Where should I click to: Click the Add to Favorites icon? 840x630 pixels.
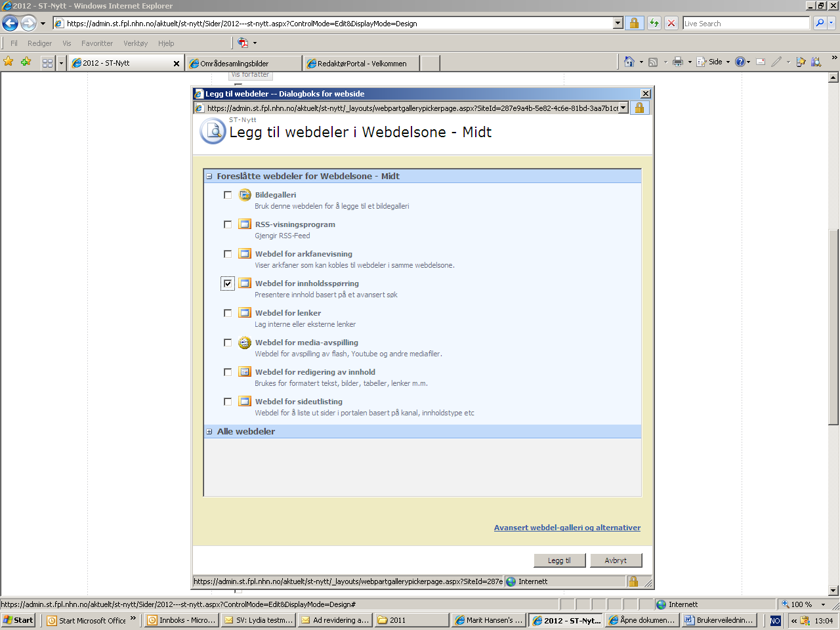(26, 62)
